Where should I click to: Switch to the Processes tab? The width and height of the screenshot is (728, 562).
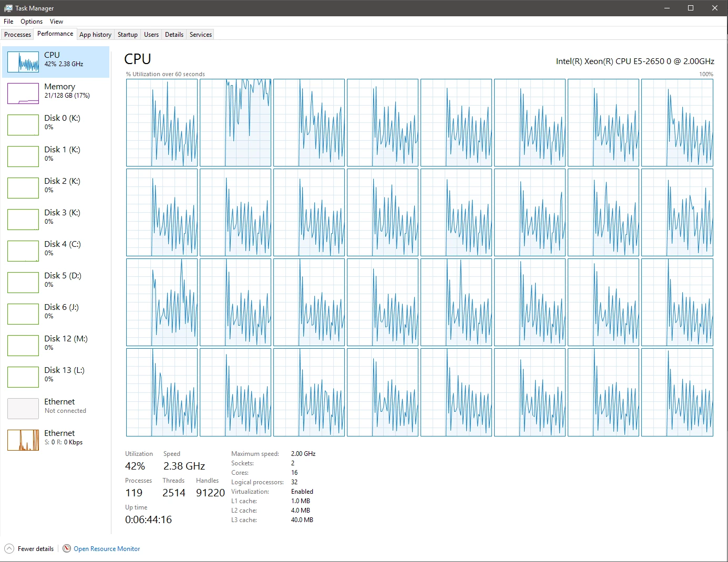[17, 35]
